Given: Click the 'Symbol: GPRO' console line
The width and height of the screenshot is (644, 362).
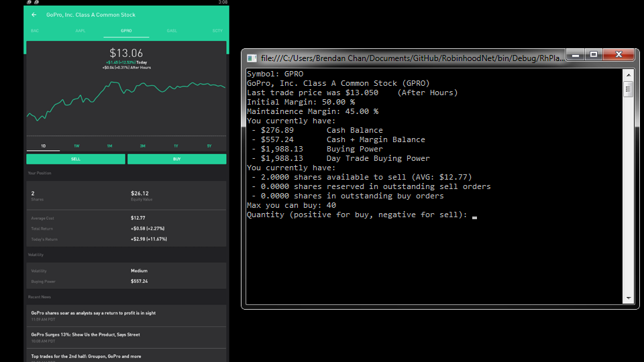Looking at the screenshot, I should tap(275, 74).
